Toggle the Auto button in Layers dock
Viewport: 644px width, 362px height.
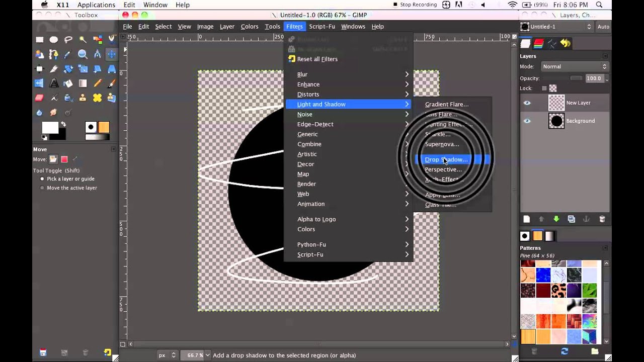pyautogui.click(x=603, y=27)
